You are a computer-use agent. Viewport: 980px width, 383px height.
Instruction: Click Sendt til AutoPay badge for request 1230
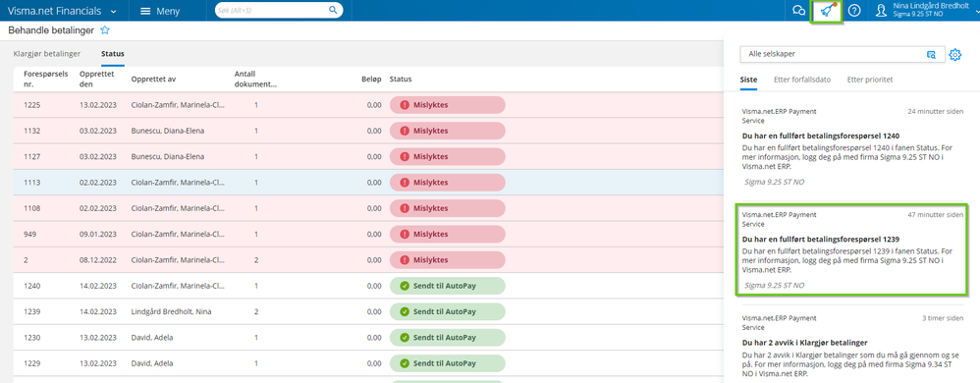click(x=448, y=338)
